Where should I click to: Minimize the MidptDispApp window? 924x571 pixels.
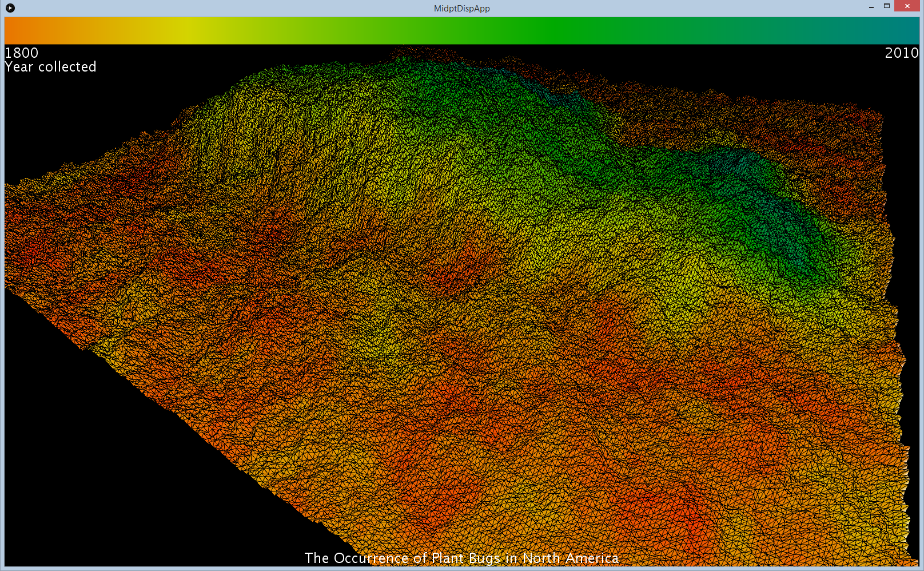pyautogui.click(x=871, y=7)
